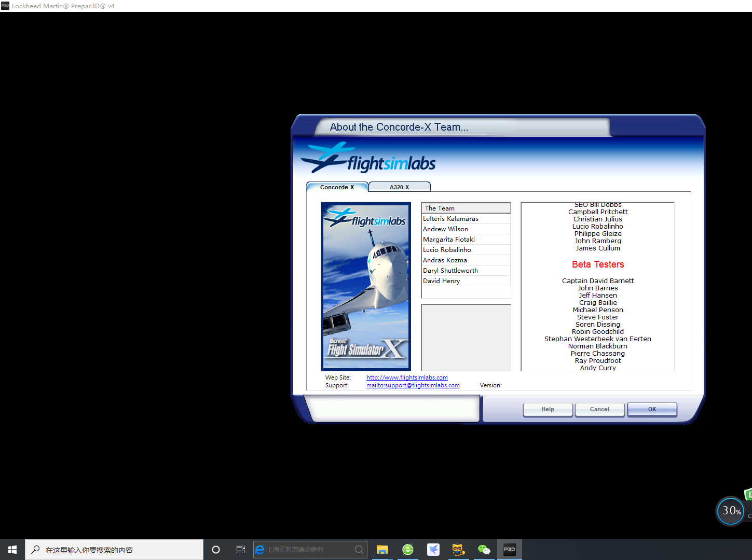Click the Concorde Flight Simulator X cover image
The image size is (752, 560).
[366, 286]
